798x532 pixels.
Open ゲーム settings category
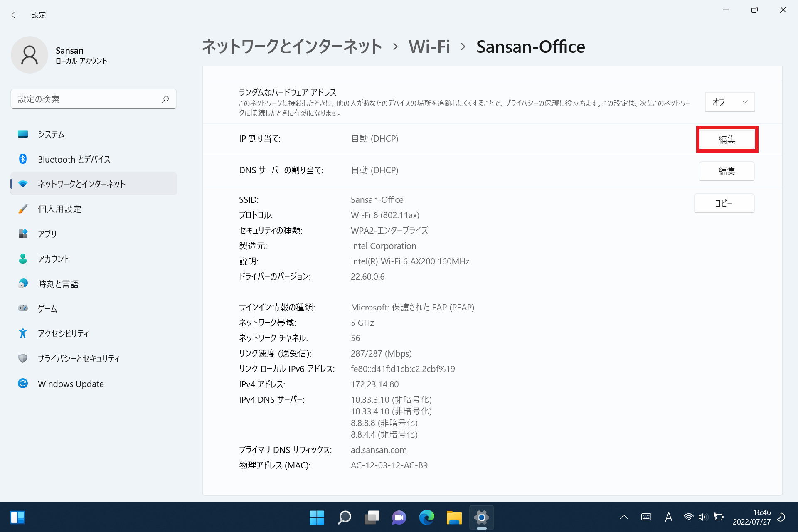pyautogui.click(x=94, y=308)
